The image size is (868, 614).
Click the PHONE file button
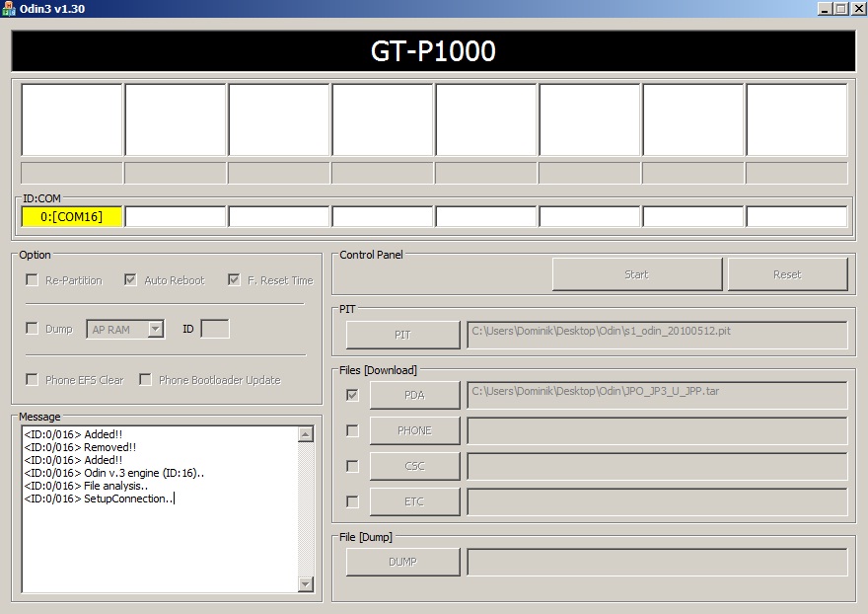pyautogui.click(x=414, y=430)
